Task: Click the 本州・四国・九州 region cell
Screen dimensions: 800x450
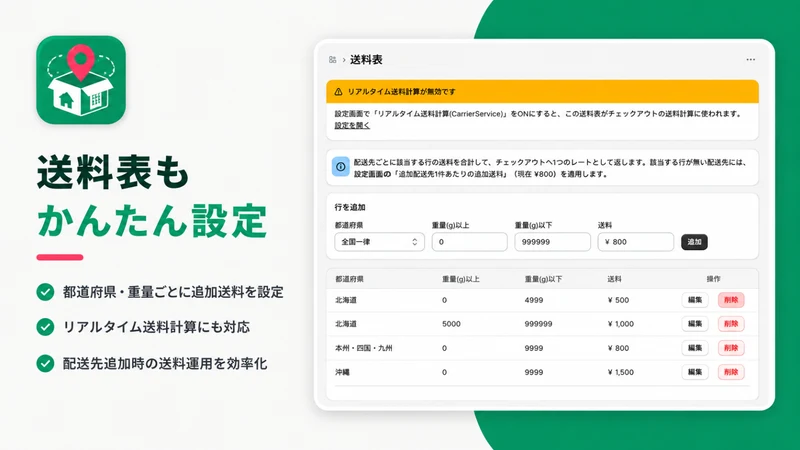Action: click(x=364, y=348)
